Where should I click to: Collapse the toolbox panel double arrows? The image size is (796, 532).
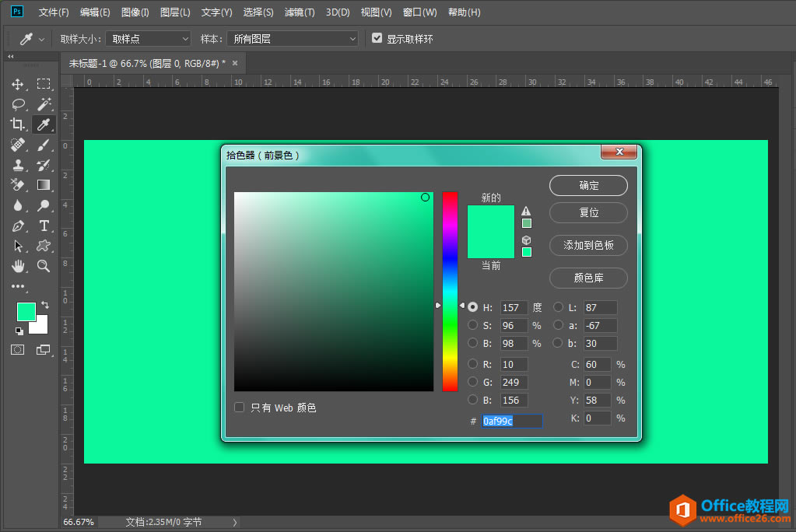tap(10, 56)
